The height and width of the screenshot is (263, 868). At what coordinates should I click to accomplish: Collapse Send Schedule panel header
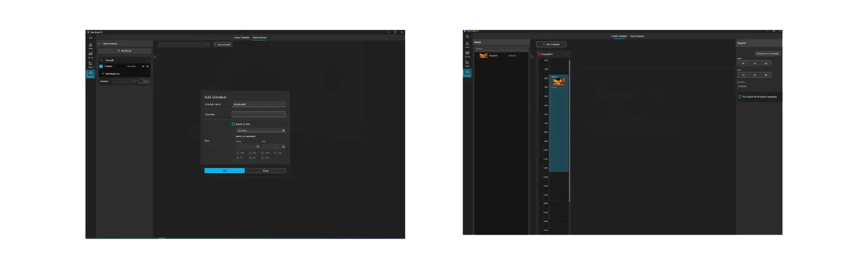(99, 43)
